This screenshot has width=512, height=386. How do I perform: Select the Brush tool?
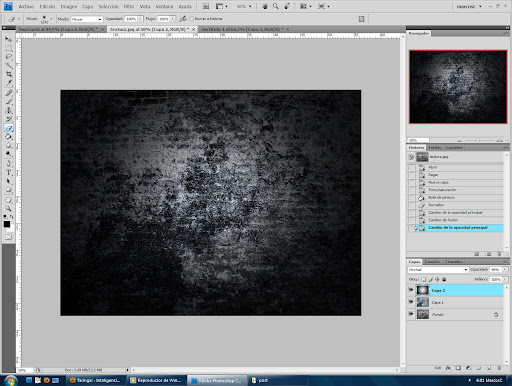tap(8, 102)
